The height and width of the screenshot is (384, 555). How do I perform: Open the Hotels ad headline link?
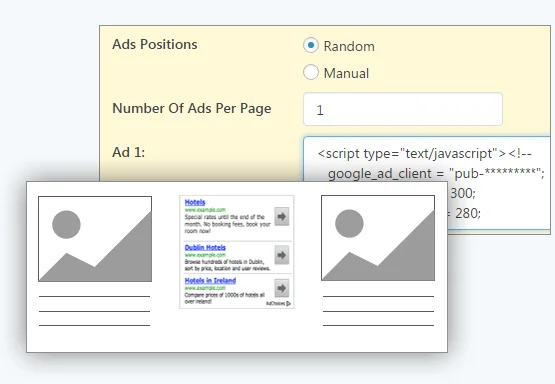195,202
